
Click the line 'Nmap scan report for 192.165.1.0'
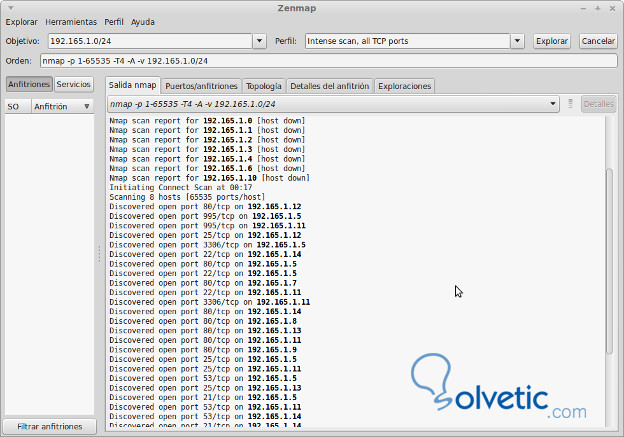207,121
